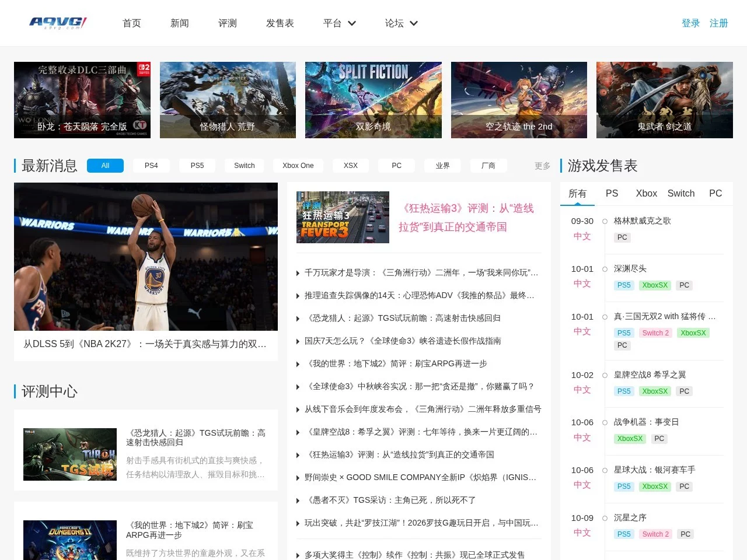Viewport: 747px width, 560px height.
Task: Filter latest news by 厂商
Action: pos(488,166)
